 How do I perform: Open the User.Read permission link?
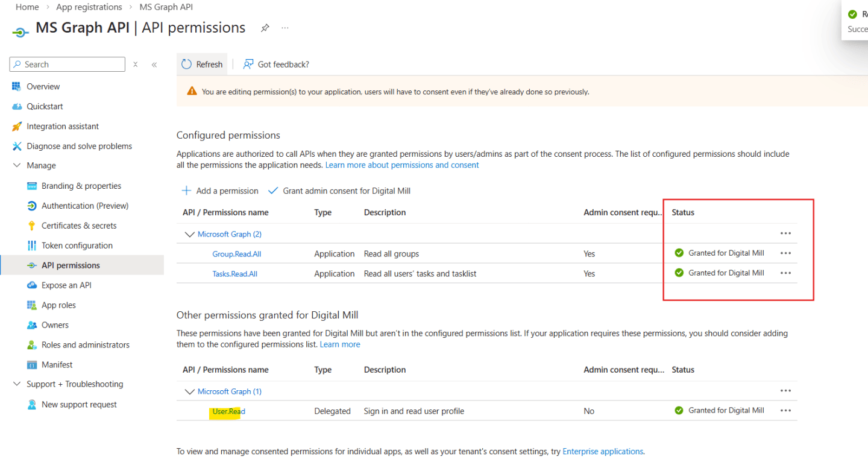pos(229,411)
